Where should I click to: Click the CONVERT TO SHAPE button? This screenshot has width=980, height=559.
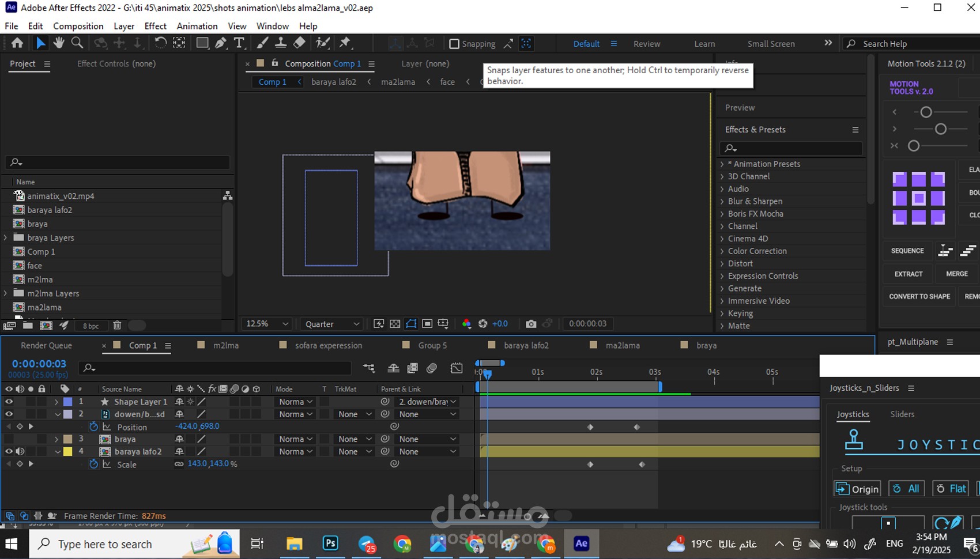[919, 296]
